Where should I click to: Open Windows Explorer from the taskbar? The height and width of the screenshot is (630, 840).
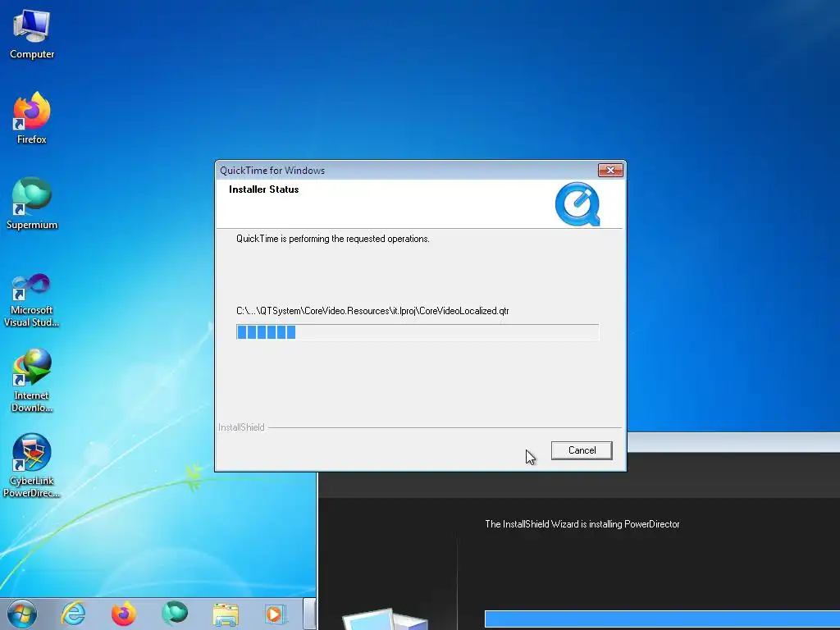tap(226, 614)
